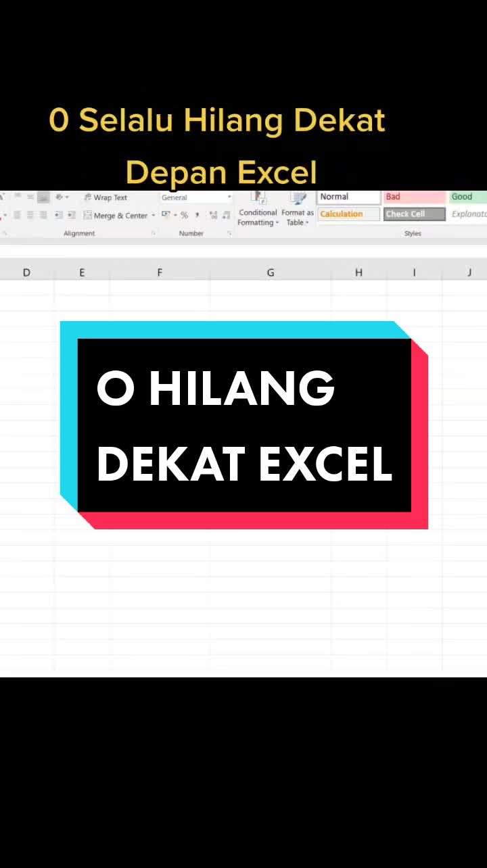Apply the Bad cell style
Image resolution: width=487 pixels, height=868 pixels.
(414, 197)
